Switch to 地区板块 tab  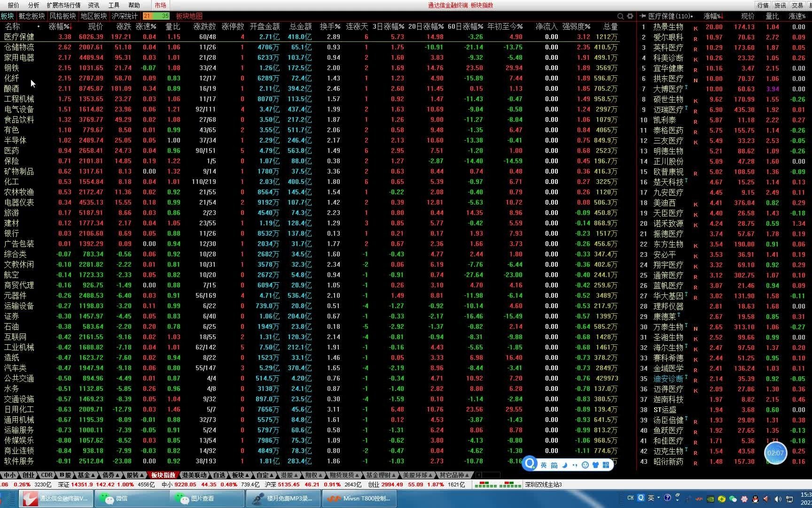pos(94,16)
